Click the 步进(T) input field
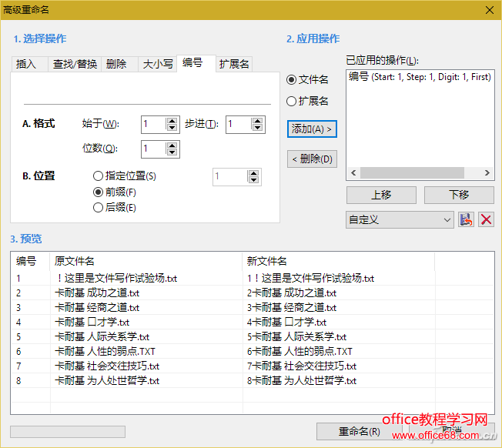Screen dimensions: 502x448 point(239,124)
